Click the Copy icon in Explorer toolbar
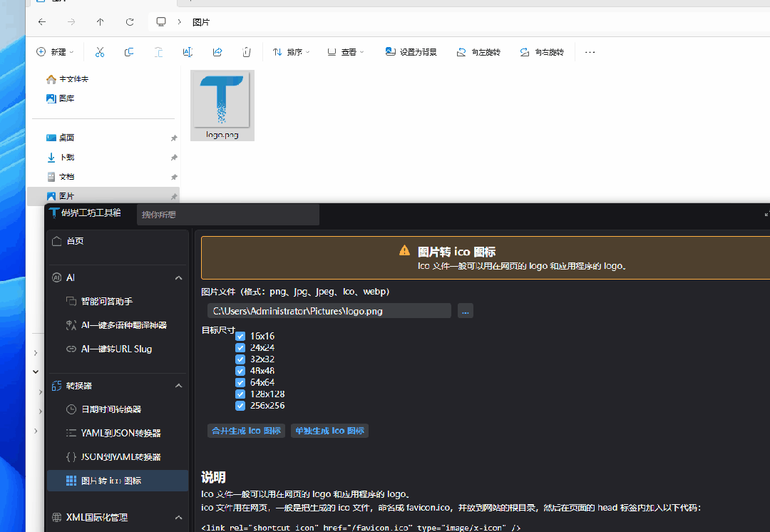The height and width of the screenshot is (532, 770). point(128,52)
